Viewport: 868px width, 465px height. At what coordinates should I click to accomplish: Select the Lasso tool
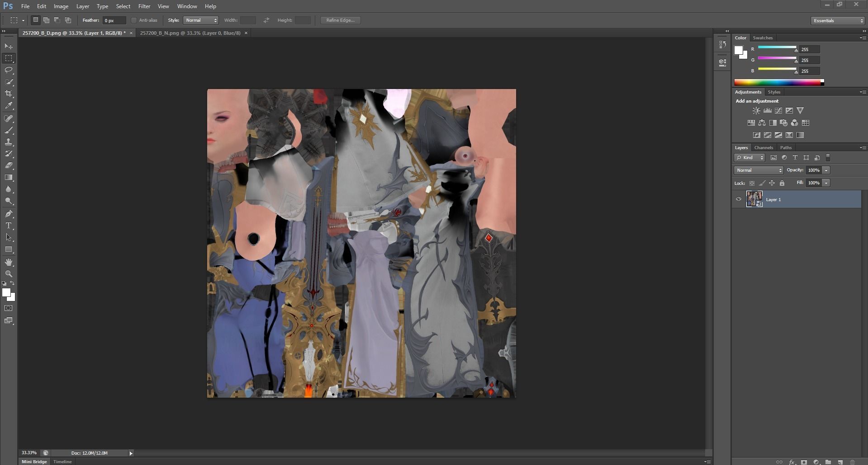[x=9, y=70]
